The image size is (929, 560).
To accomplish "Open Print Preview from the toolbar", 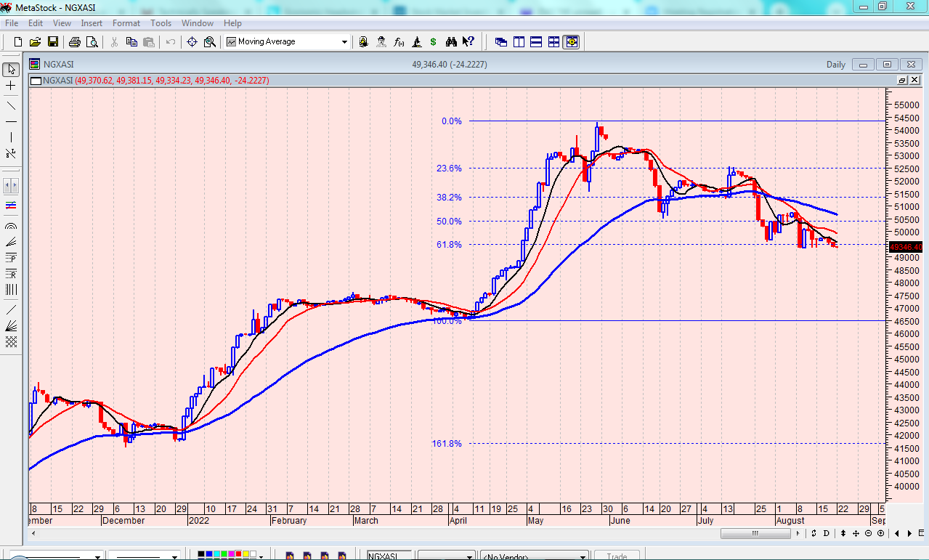I will tap(92, 42).
